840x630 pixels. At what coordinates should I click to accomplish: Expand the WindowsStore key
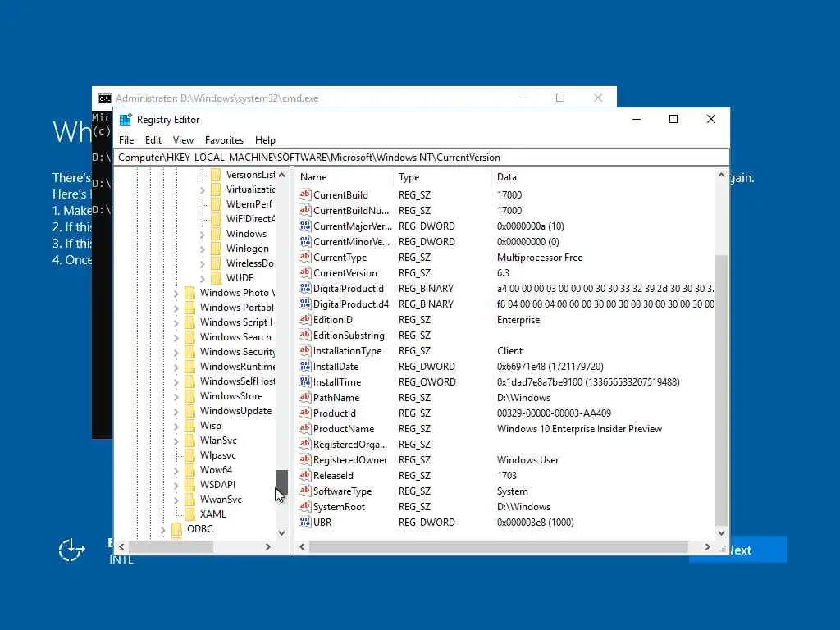[x=176, y=397]
